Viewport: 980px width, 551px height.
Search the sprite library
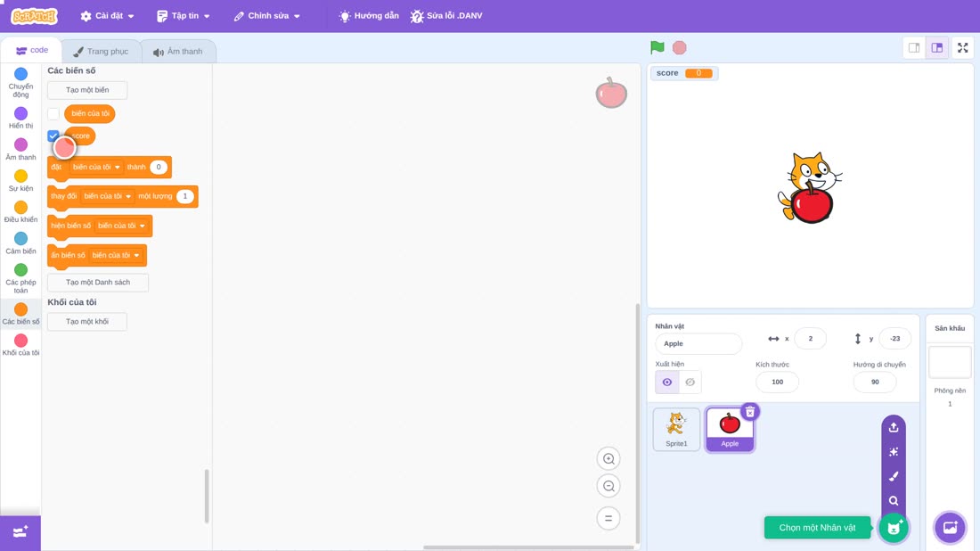(x=894, y=501)
